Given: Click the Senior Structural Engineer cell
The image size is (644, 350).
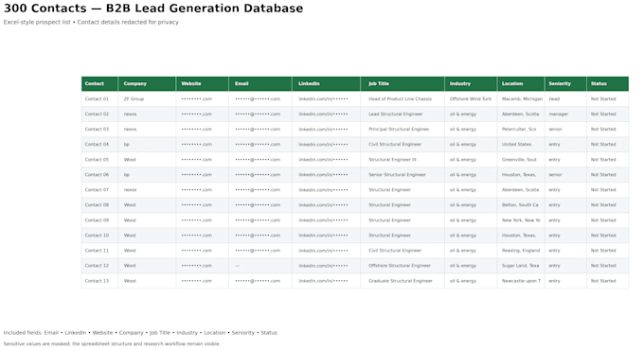Looking at the screenshot, I should pyautogui.click(x=402, y=175).
